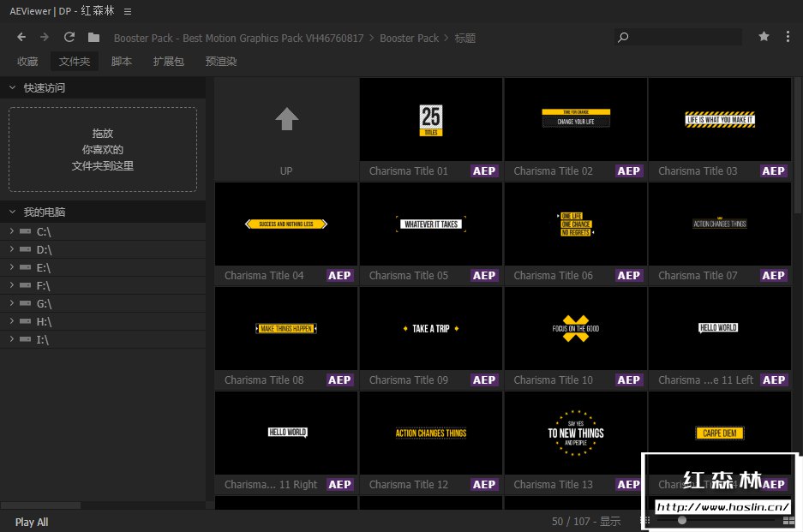This screenshot has height=532, width=803.
Task: Click the '50 / 107 - 显示' status text
Action: pyautogui.click(x=586, y=521)
